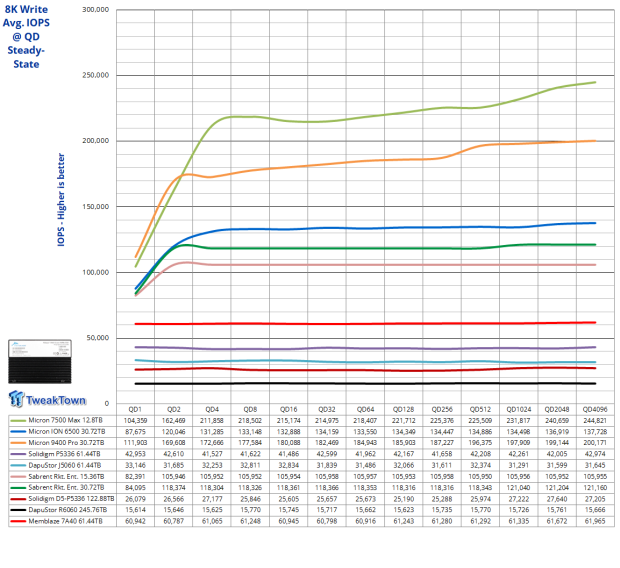Click the 150,000 y-axis label
The height and width of the screenshot is (568, 620).
[96, 206]
